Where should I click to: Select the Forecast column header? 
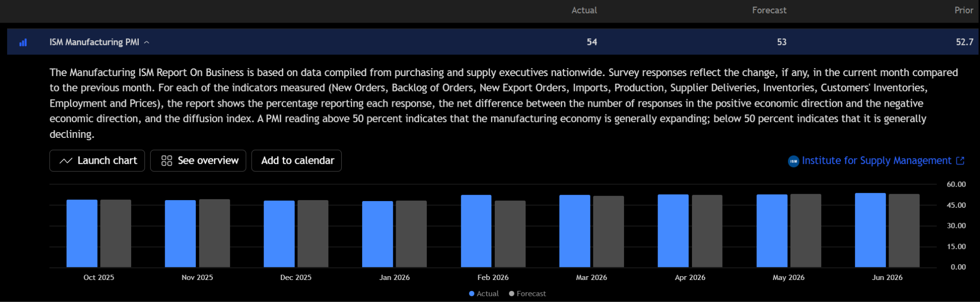(x=769, y=10)
